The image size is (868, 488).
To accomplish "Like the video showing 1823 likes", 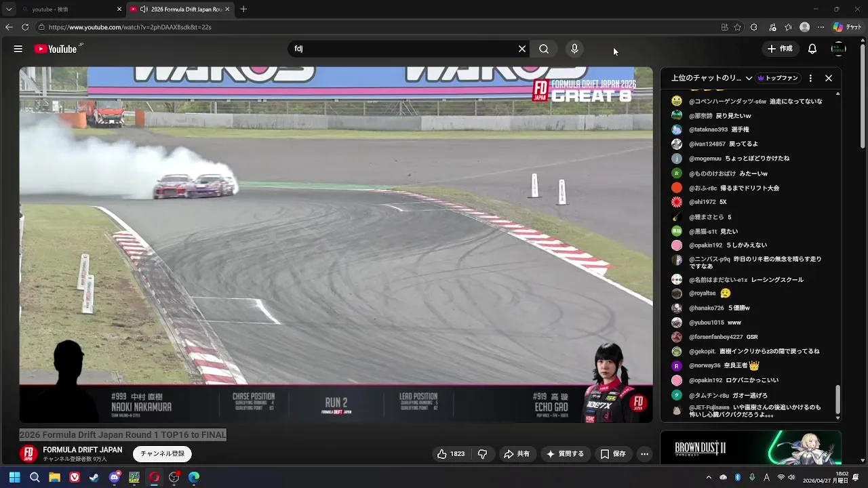I will [451, 453].
